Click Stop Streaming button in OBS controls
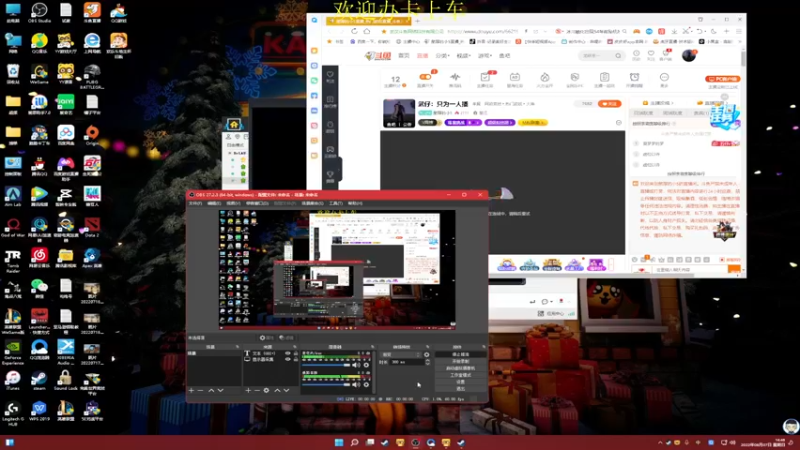 point(461,354)
